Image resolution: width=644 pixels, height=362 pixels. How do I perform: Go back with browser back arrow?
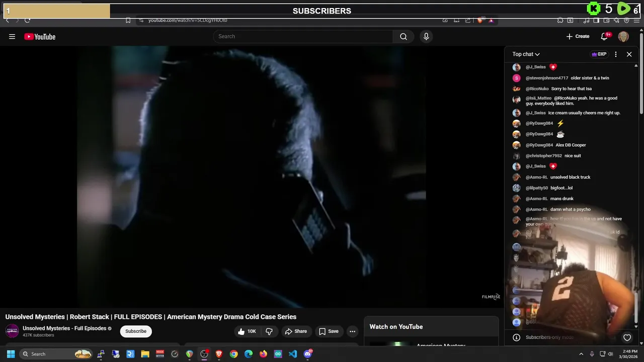pyautogui.click(x=7, y=20)
